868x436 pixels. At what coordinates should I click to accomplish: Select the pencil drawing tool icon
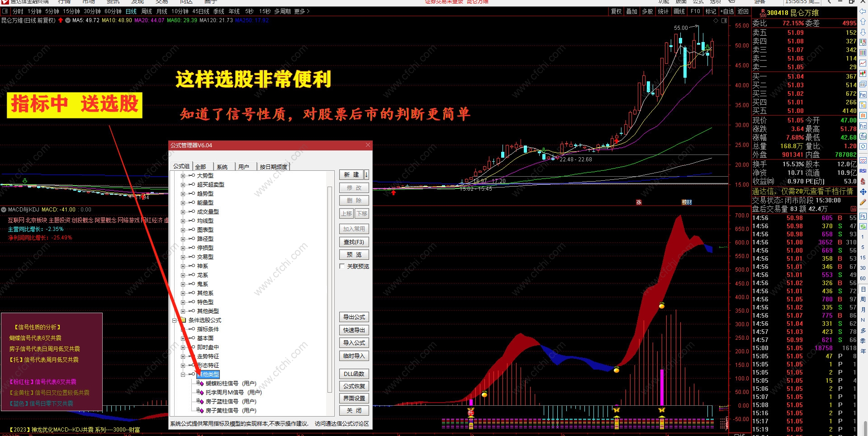click(863, 202)
